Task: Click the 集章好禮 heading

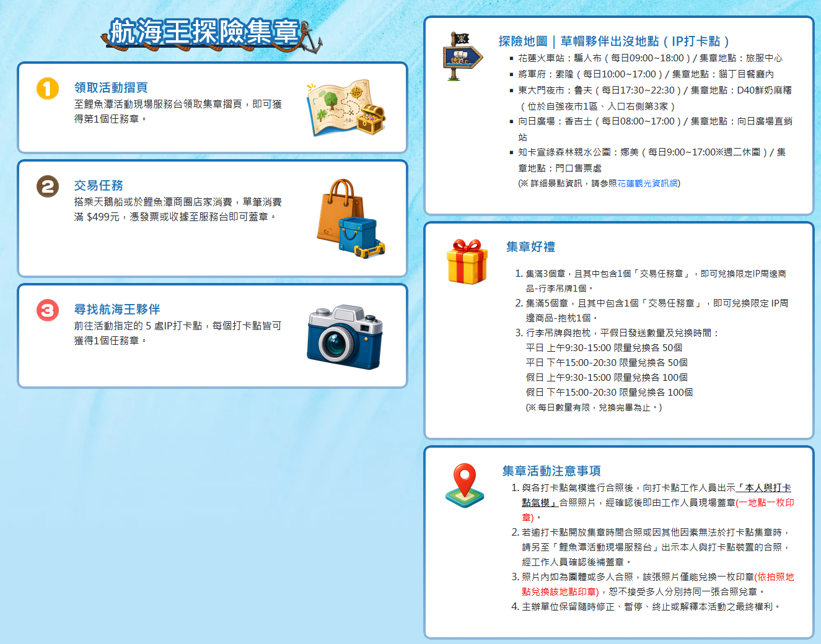Action: [530, 247]
